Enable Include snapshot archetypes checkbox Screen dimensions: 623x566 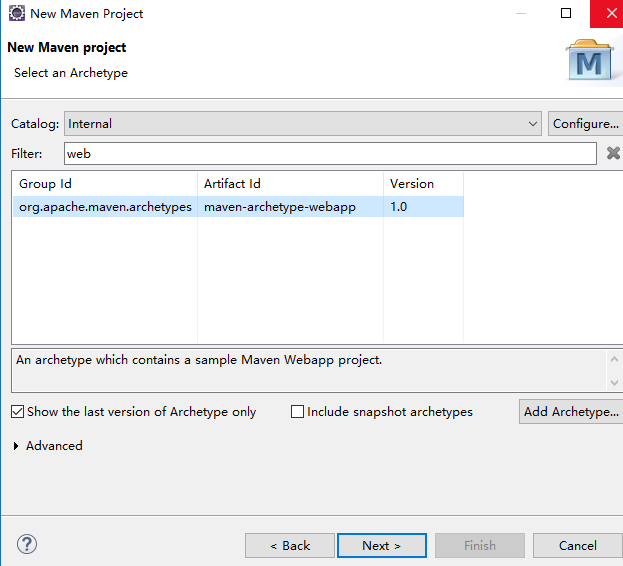[x=297, y=412]
